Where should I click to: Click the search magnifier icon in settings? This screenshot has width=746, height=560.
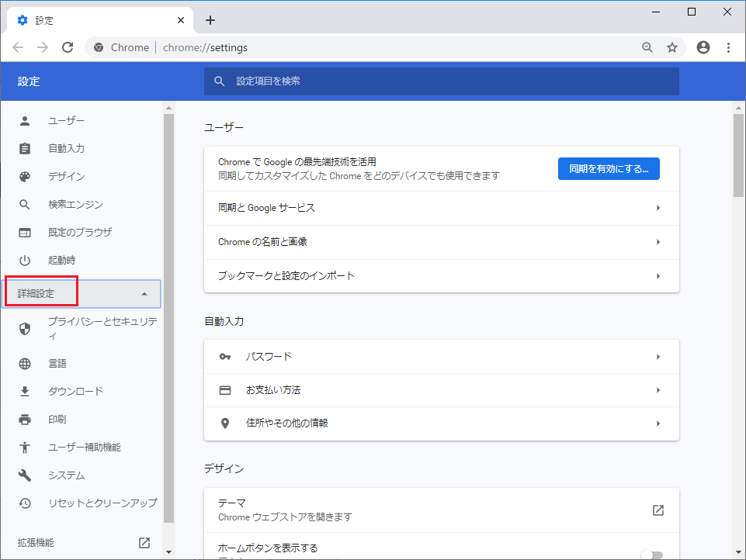pyautogui.click(x=220, y=81)
